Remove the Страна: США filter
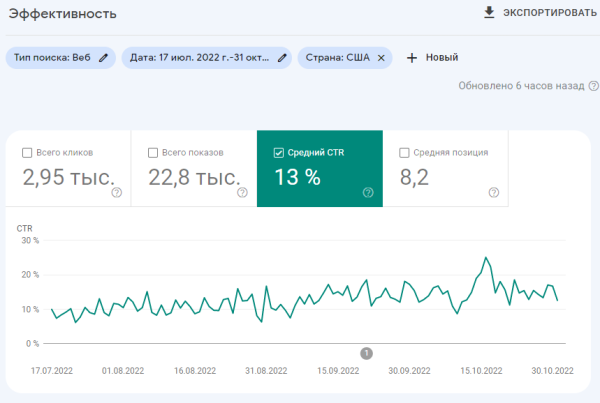The width and height of the screenshot is (600, 403). click(x=381, y=58)
